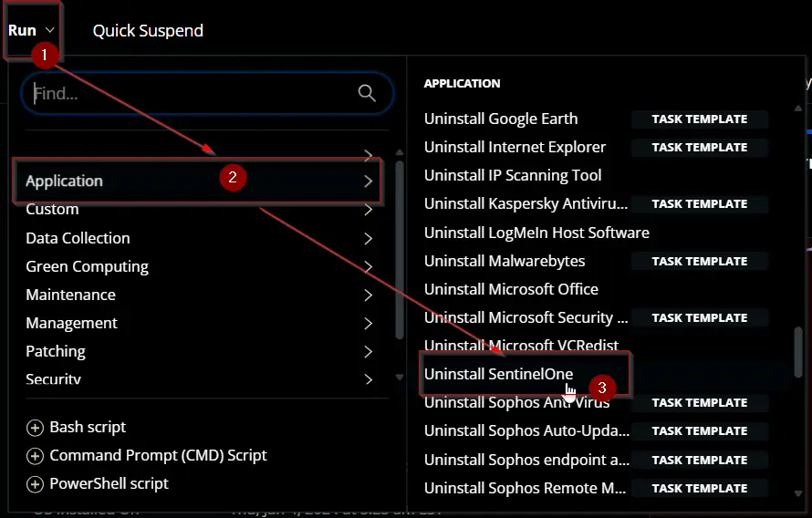Expand the Management chevron arrow
The image size is (812, 518).
tap(369, 324)
